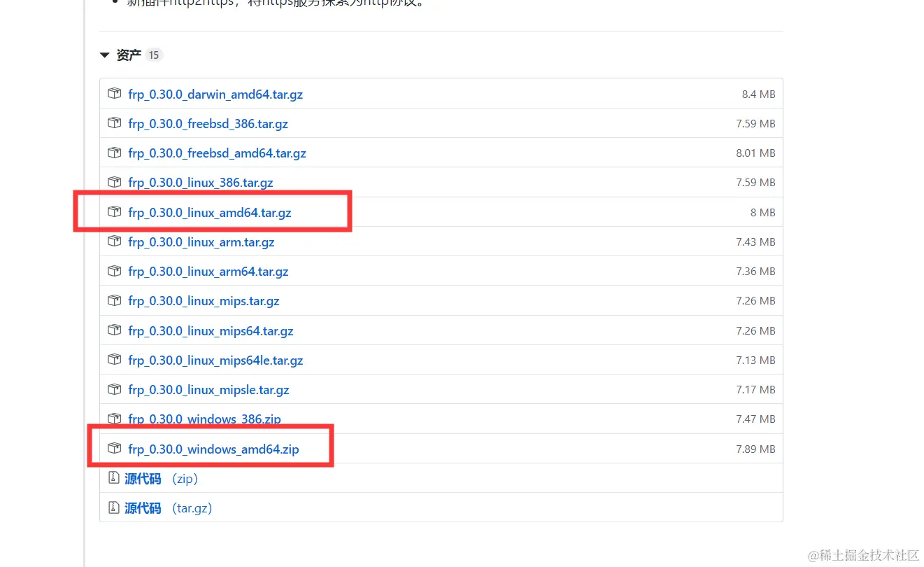The width and height of the screenshot is (924, 567).
Task: Click the 7.17 MB file size
Action: 756,390
